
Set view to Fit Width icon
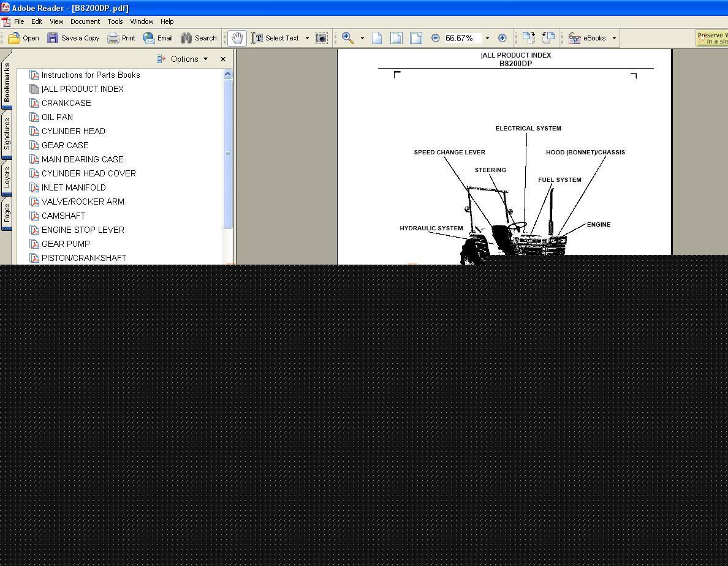point(416,38)
